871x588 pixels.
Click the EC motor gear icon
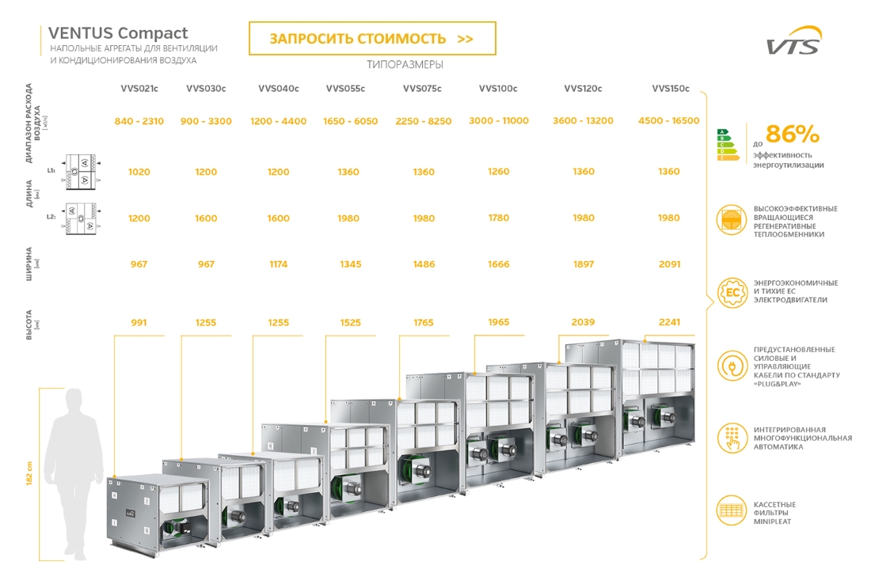[732, 292]
